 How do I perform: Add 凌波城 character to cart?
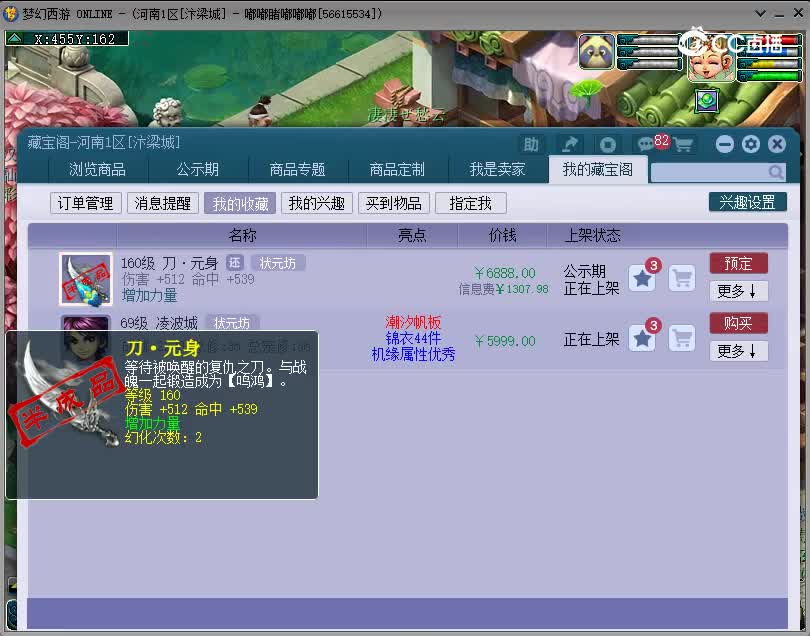point(682,338)
